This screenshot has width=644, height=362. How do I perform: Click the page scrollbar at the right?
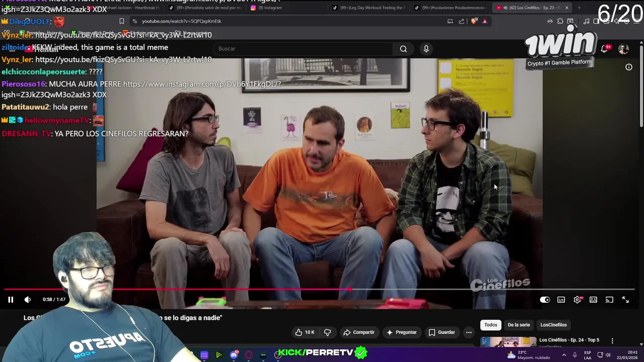[641, 85]
